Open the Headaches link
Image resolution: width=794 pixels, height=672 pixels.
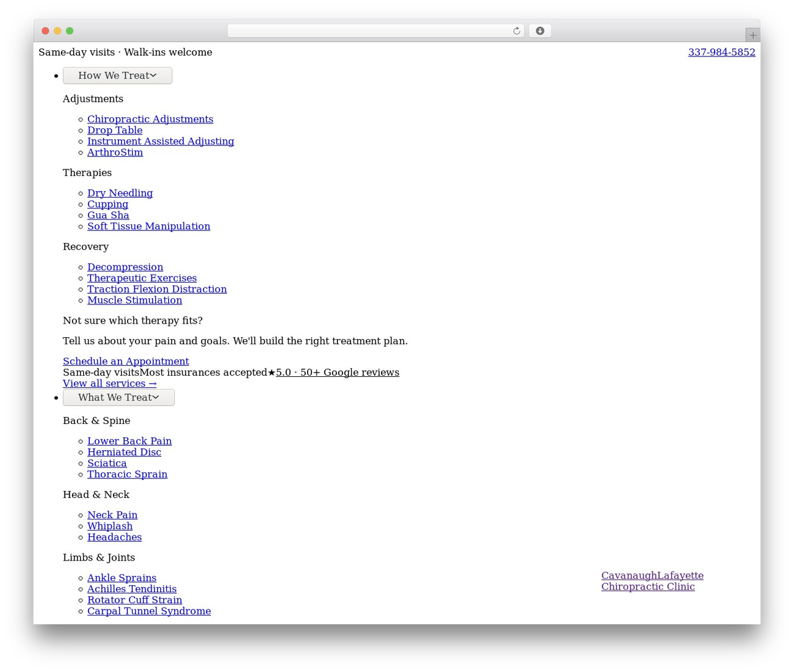[114, 537]
